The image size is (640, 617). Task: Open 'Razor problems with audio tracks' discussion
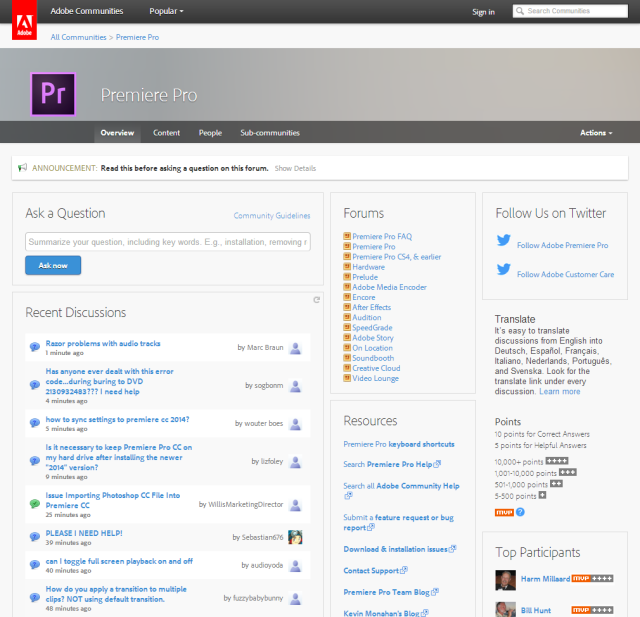[103, 343]
